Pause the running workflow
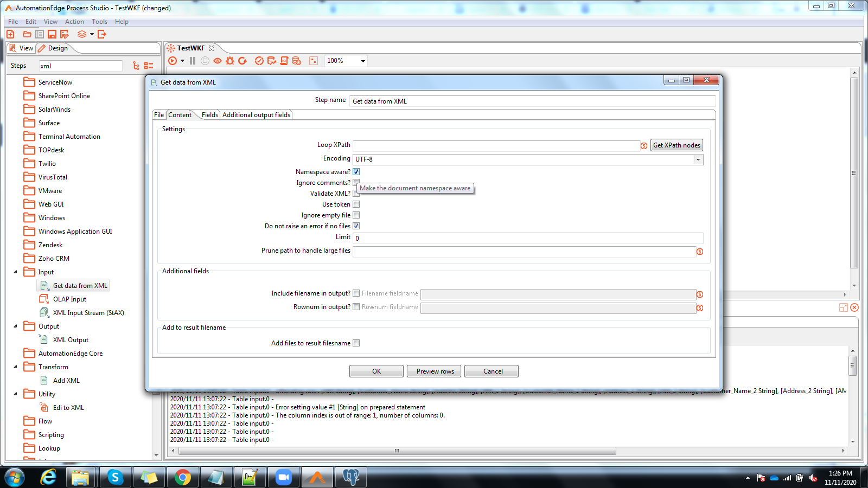The height and width of the screenshot is (488, 868). coord(193,61)
